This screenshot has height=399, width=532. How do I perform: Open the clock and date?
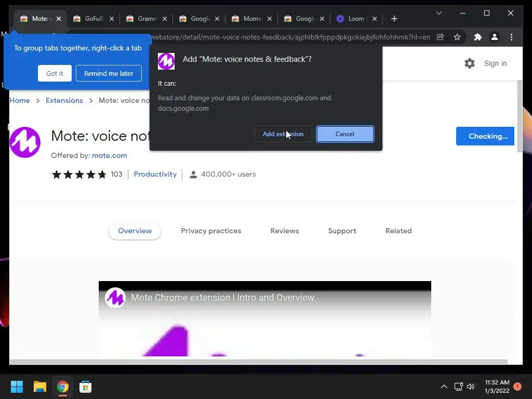497,387
